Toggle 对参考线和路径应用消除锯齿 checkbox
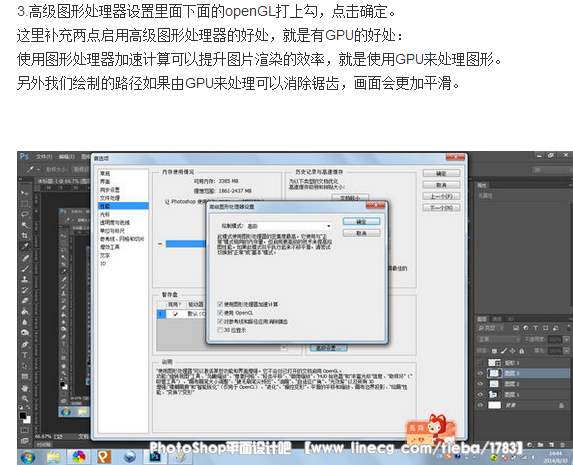573x465 pixels. click(x=220, y=321)
